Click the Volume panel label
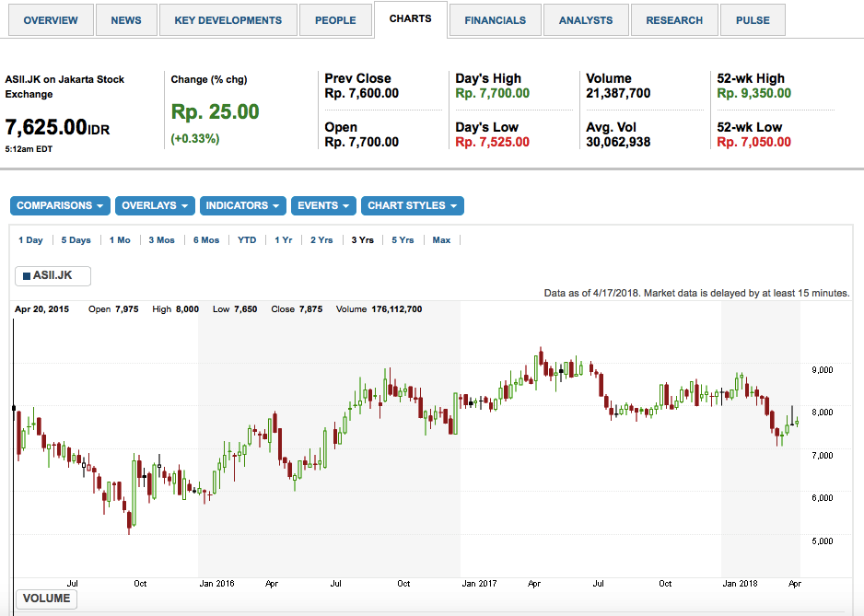Viewport: 864px width, 616px height. pos(46,599)
